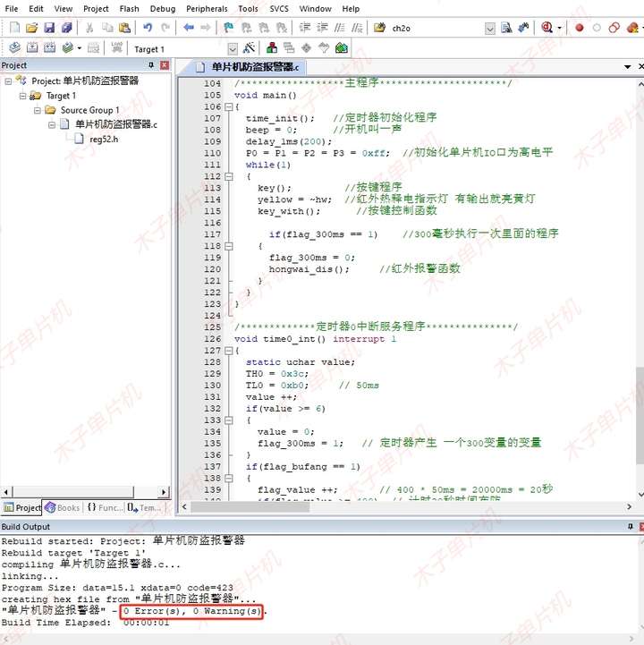This screenshot has width=644, height=645.
Task: Indent selected lines icon
Action: pos(305,28)
